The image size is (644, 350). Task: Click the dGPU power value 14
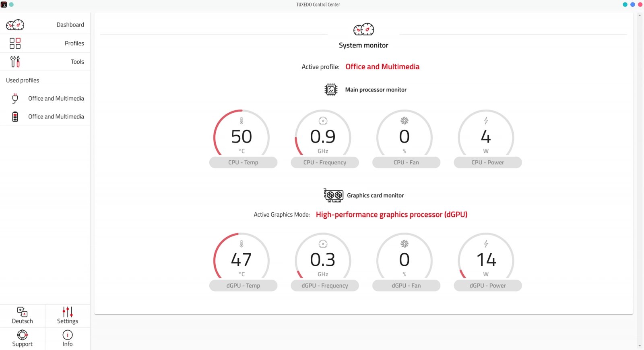pyautogui.click(x=486, y=260)
